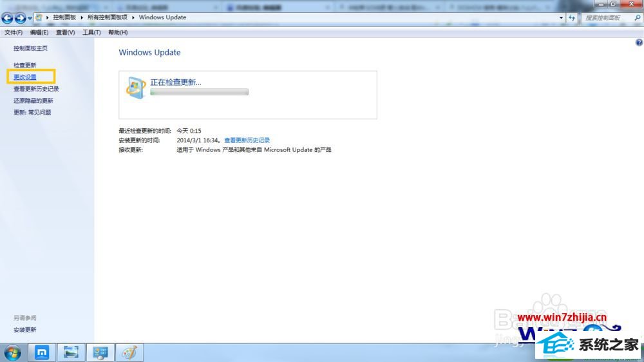
Task: Click the Control Panel icon in address bar
Action: point(39,17)
